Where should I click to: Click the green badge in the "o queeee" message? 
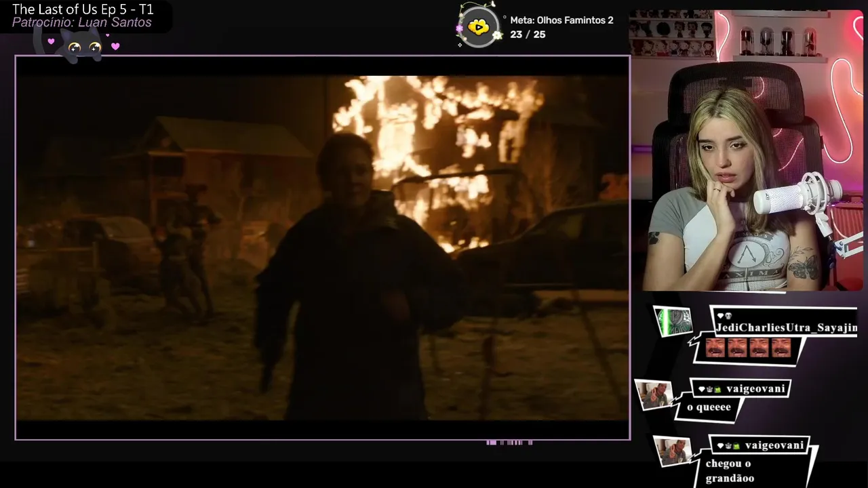coord(719,389)
